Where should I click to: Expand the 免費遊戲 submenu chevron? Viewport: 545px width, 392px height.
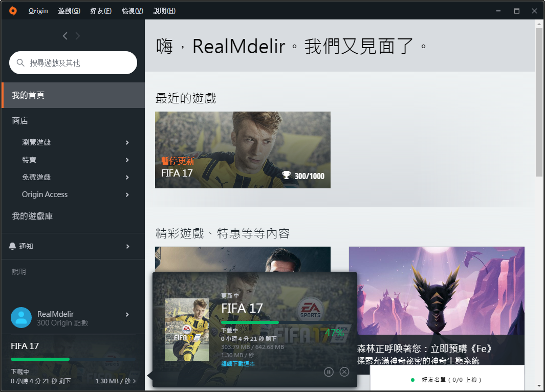(127, 177)
